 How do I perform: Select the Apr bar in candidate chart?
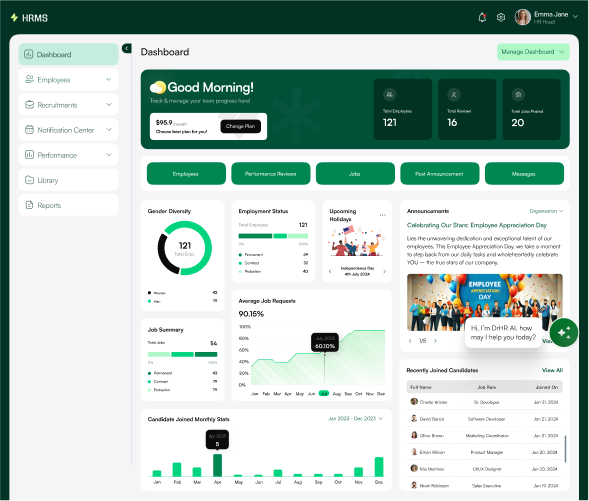coord(217,465)
